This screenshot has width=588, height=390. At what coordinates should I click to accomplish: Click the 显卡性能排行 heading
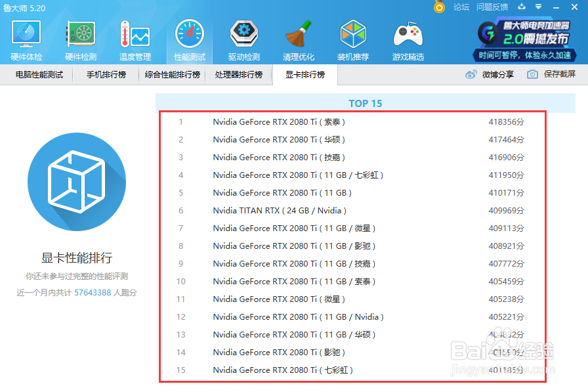(x=77, y=257)
